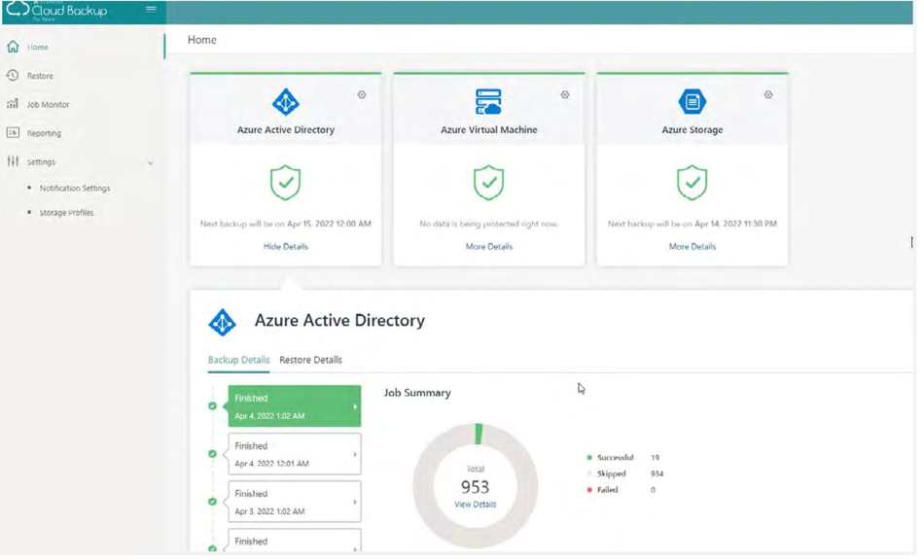This screenshot has height=560, width=924.
Task: Click the Azure Storage hexagon icon
Action: tap(694, 102)
